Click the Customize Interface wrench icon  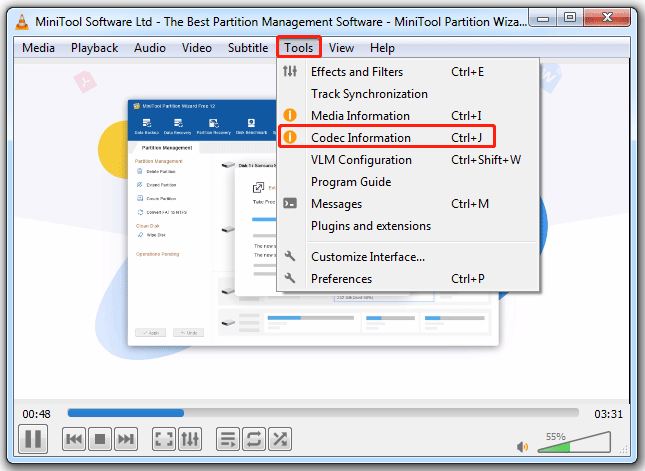click(290, 256)
